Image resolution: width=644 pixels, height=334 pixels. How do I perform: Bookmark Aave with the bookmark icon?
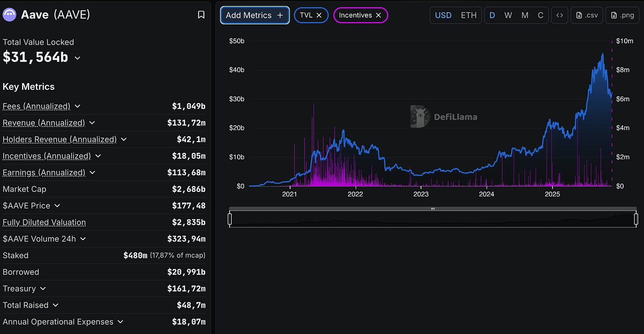(201, 15)
